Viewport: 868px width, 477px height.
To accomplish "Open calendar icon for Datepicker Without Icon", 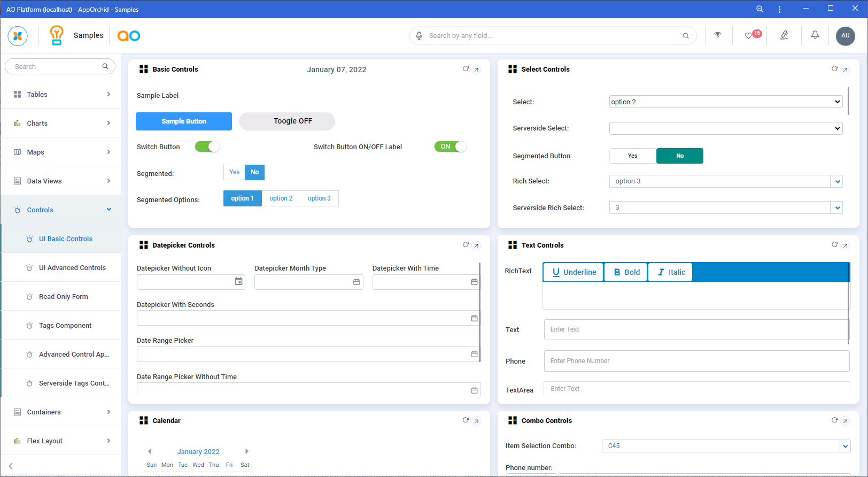I will pos(238,282).
